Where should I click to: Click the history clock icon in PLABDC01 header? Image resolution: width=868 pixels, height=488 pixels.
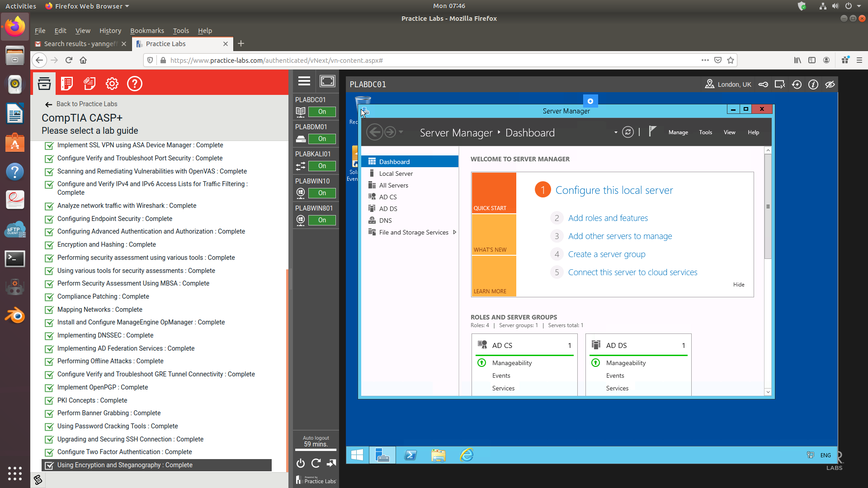click(x=797, y=84)
